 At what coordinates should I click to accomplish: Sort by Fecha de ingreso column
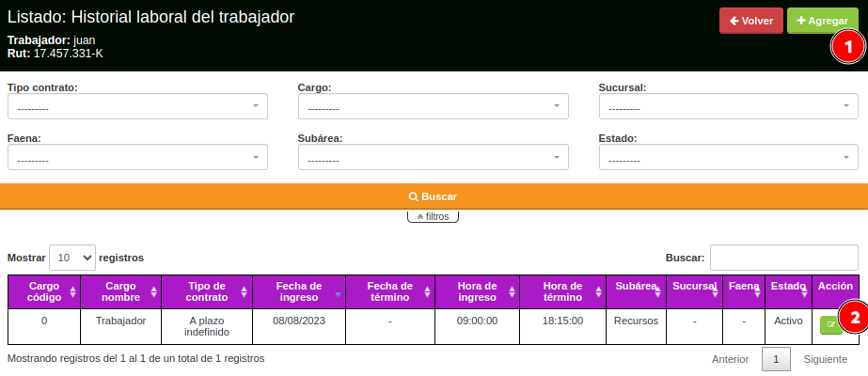(x=299, y=292)
